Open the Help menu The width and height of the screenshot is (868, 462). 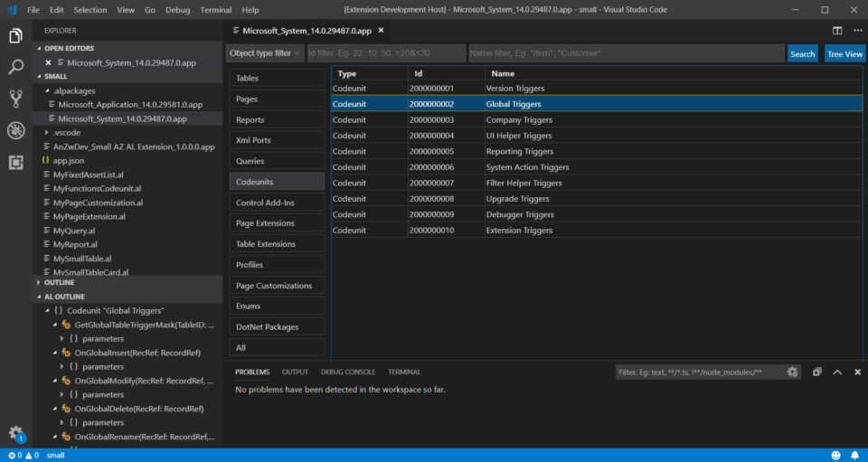click(250, 10)
